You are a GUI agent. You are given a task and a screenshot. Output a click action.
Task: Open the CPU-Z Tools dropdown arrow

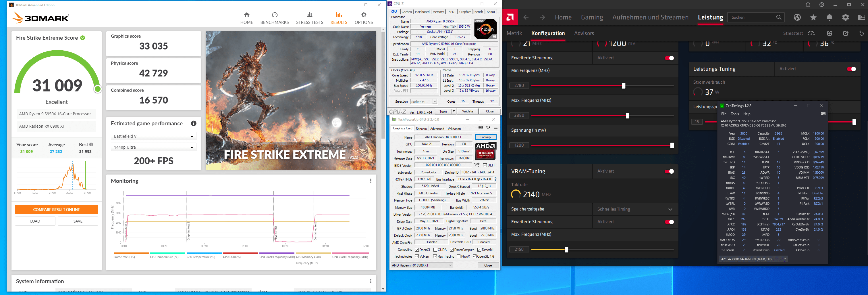tap(454, 111)
